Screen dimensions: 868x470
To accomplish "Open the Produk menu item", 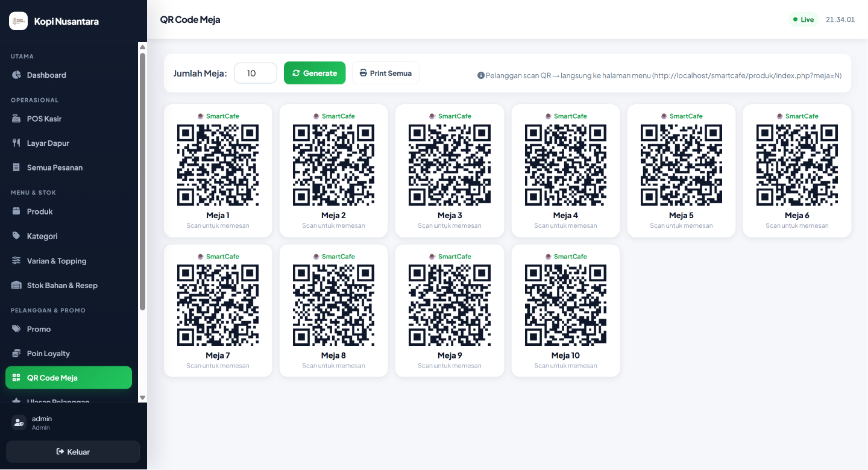I will click(69, 211).
